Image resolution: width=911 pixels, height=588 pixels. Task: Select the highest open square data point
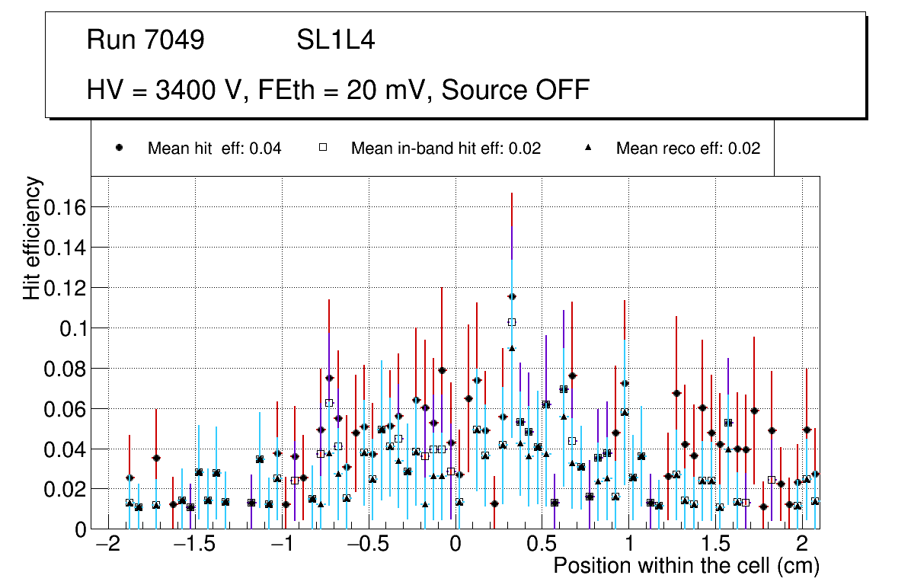click(x=512, y=322)
